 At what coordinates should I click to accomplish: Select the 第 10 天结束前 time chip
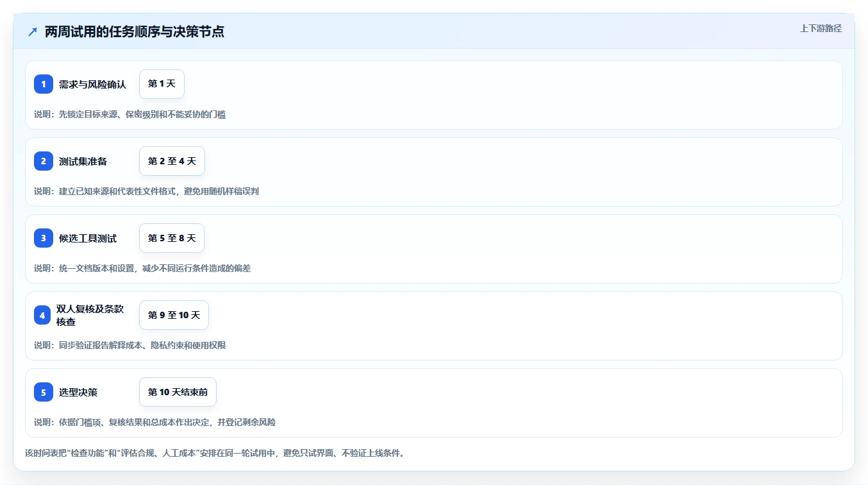(x=178, y=392)
